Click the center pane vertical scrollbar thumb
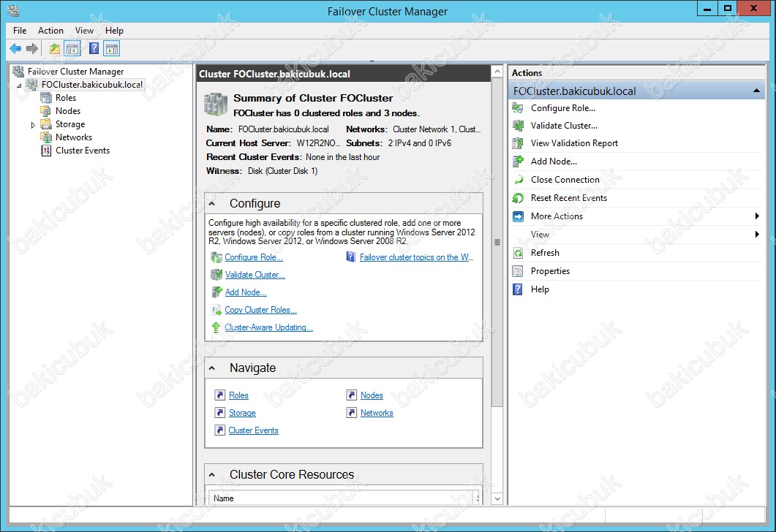The image size is (776, 532). click(497, 243)
